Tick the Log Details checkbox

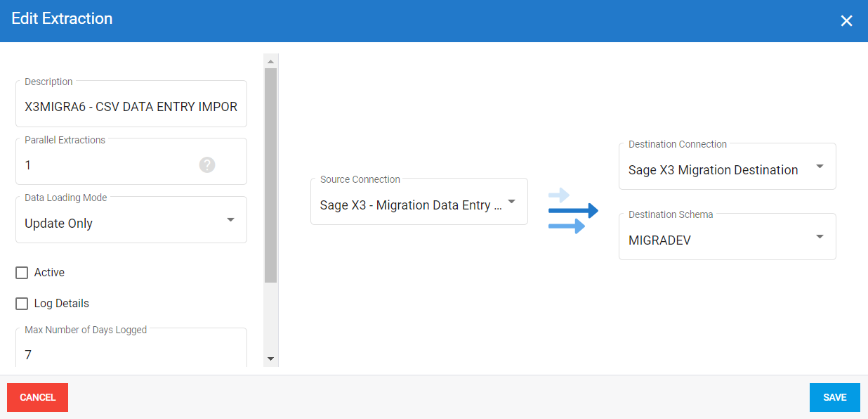click(x=22, y=304)
